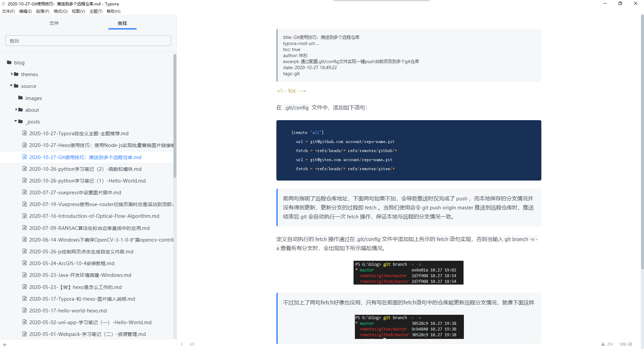Viewport: 644px width, 349px height.
Task: Collapse the _posts folder arrow
Action: coord(16,121)
